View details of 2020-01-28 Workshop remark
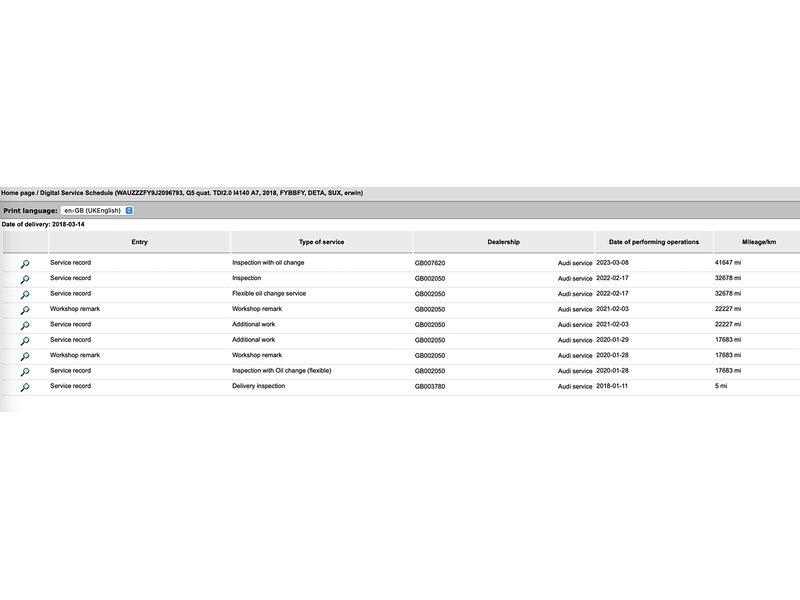 (25, 356)
